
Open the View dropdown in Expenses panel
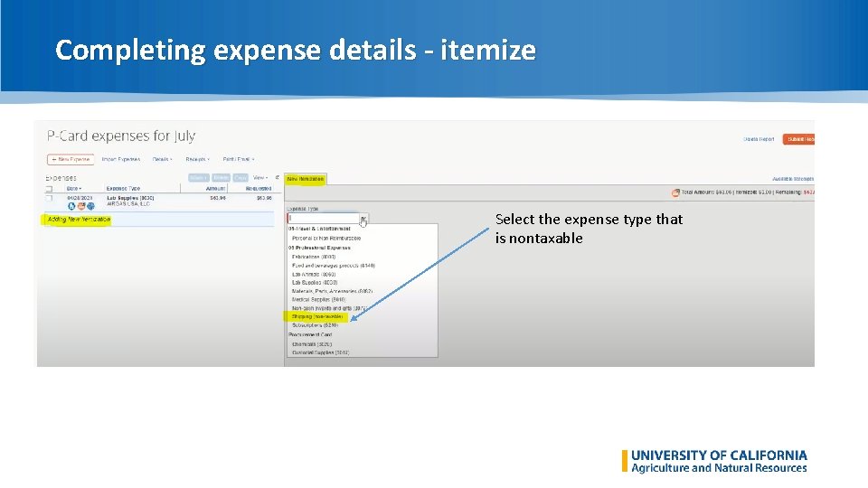click(260, 178)
